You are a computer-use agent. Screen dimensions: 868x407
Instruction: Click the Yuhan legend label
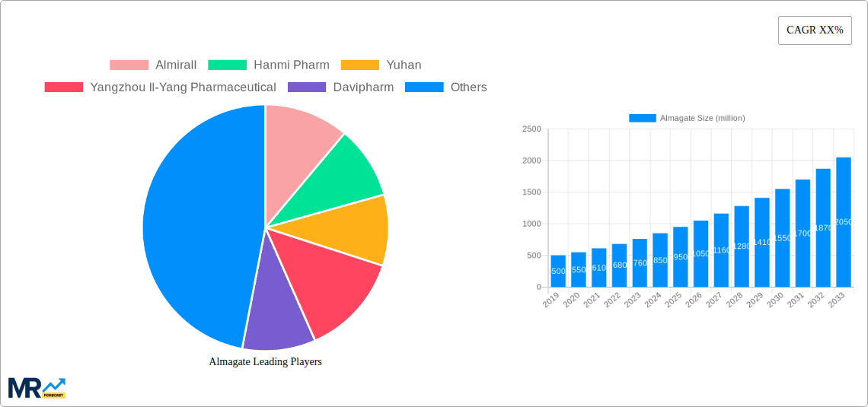404,65
